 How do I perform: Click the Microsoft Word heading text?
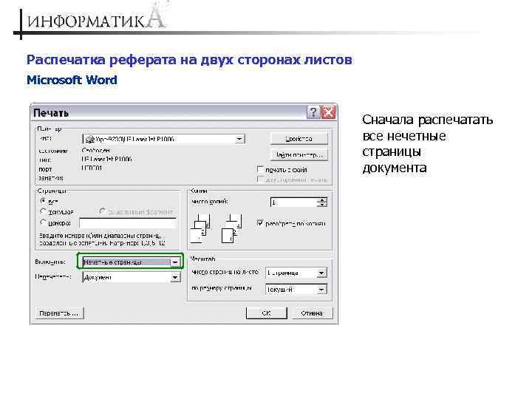(x=72, y=80)
